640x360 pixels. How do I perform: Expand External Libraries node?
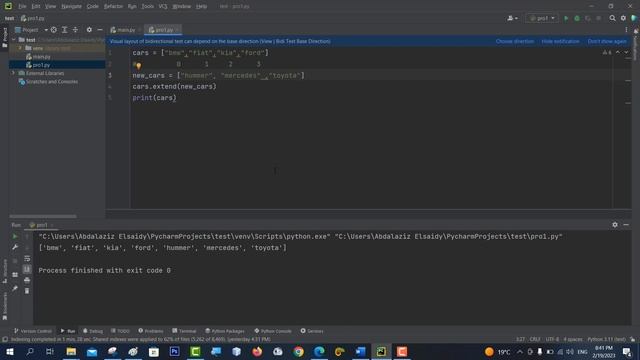click(13, 73)
